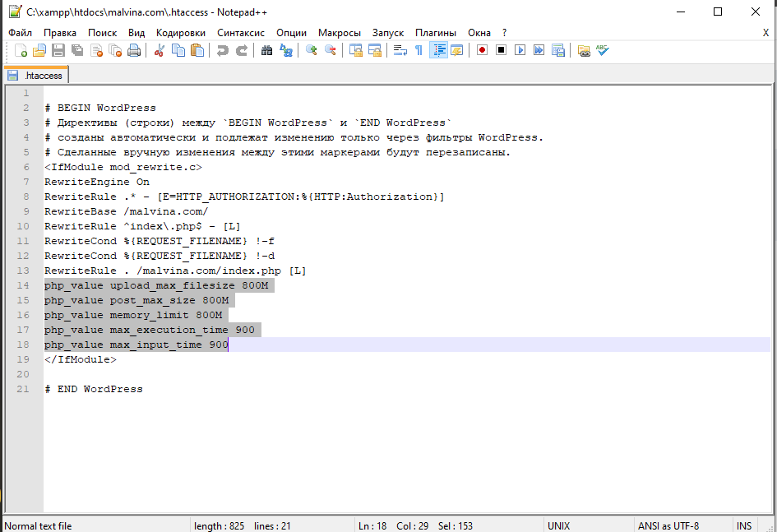Click the 'php_value memory_limit 800M' line
Image resolution: width=777 pixels, height=532 pixels.
click(133, 315)
